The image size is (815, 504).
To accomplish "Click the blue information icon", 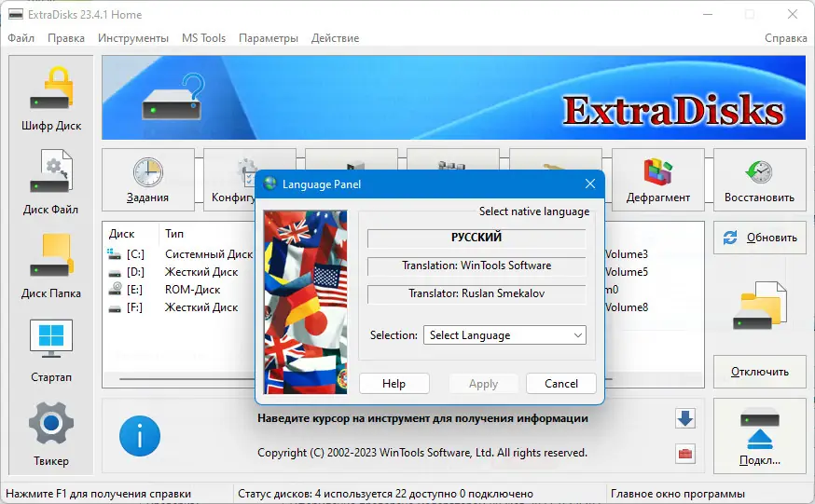I will 140,436.
